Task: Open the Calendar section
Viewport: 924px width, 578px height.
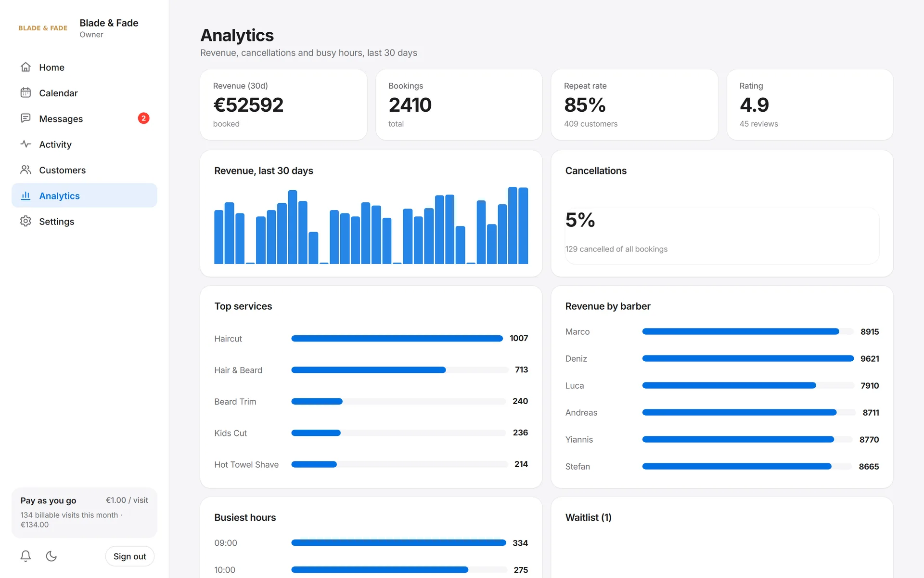Action: [x=84, y=92]
